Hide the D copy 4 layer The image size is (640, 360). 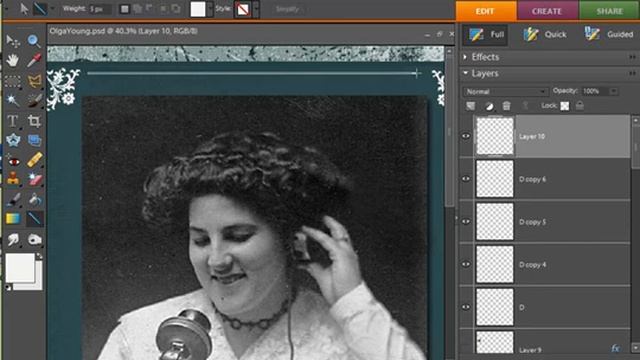pos(466,264)
